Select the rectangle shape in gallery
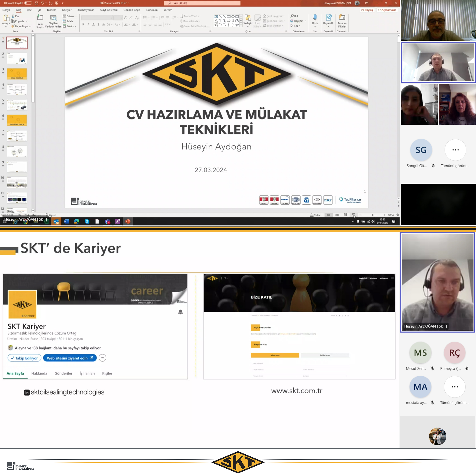The image size is (476, 476). pyautogui.click(x=229, y=17)
